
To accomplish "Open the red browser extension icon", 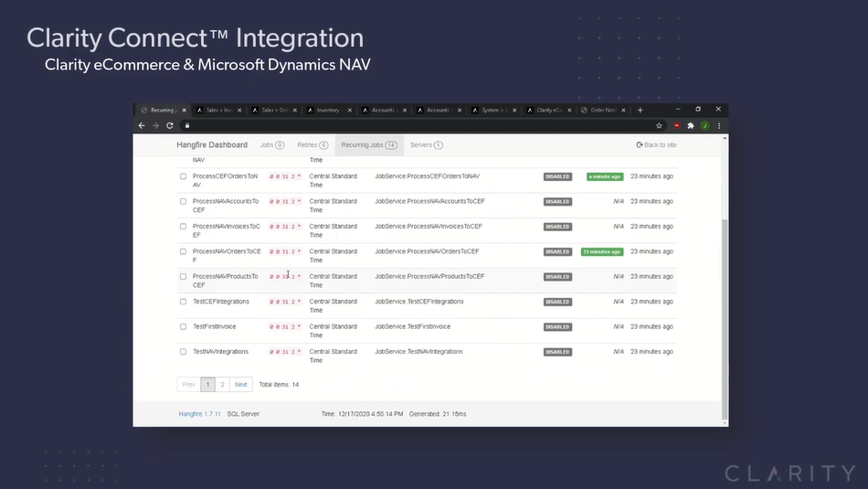I will tap(676, 126).
